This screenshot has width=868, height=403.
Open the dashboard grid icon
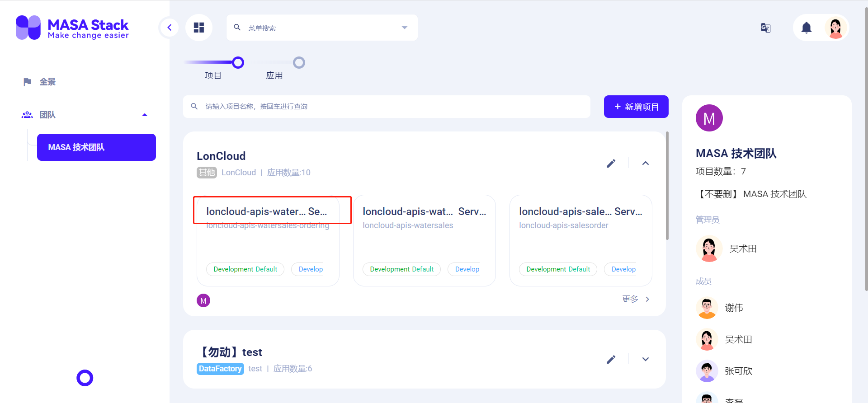[199, 27]
